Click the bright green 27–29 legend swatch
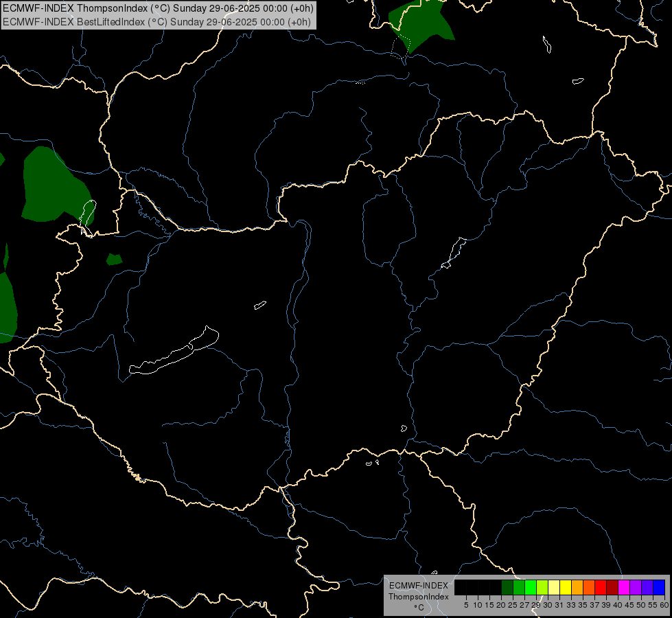The height and width of the screenshot is (618, 672). point(531,587)
